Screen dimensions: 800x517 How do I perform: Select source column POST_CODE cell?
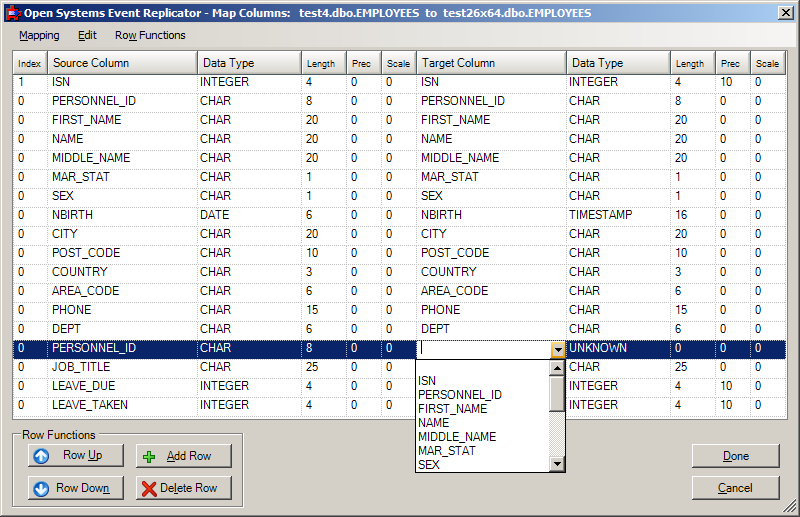[x=122, y=253]
